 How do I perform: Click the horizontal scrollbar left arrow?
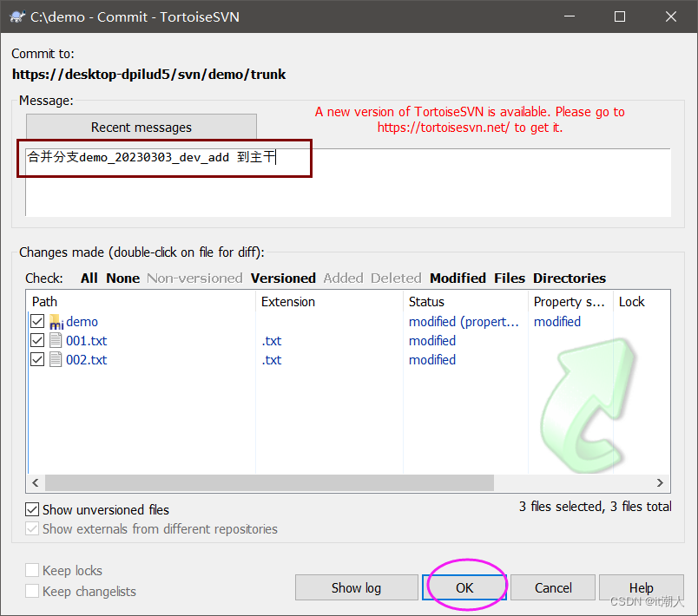click(x=36, y=482)
